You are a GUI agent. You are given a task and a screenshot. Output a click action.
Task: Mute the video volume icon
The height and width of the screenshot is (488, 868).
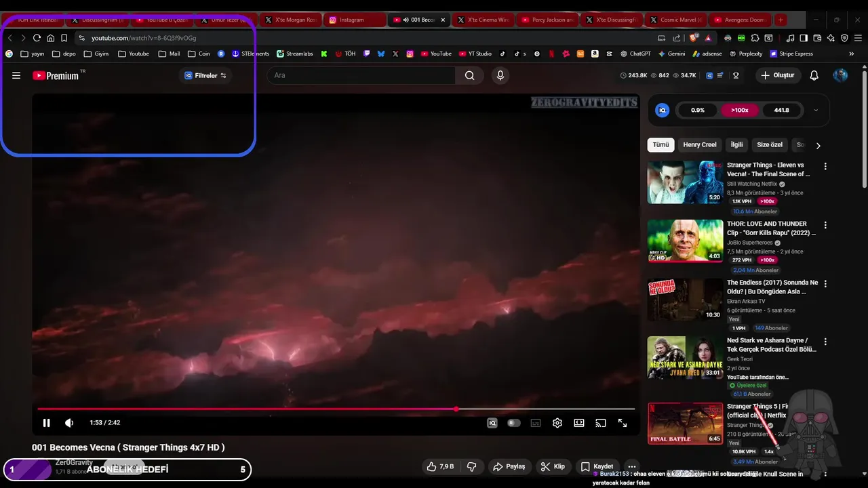69,423
